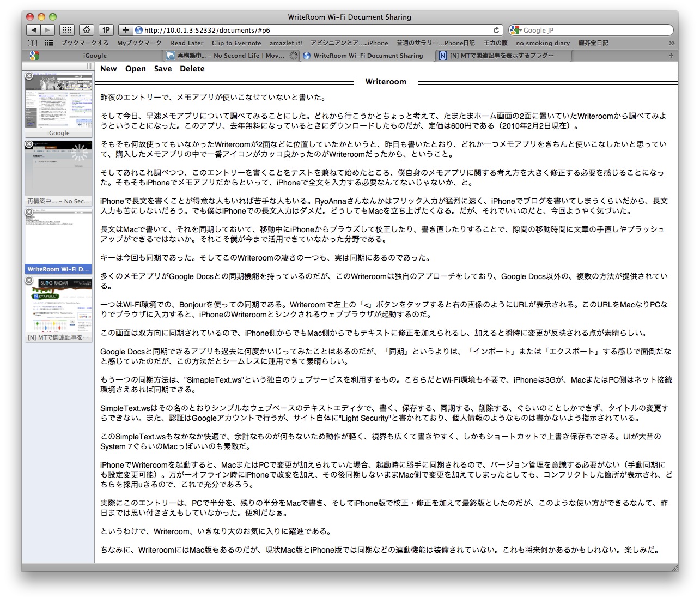700x604 pixels.
Task: Click Open in the WriteRoom menu
Action: tap(136, 69)
